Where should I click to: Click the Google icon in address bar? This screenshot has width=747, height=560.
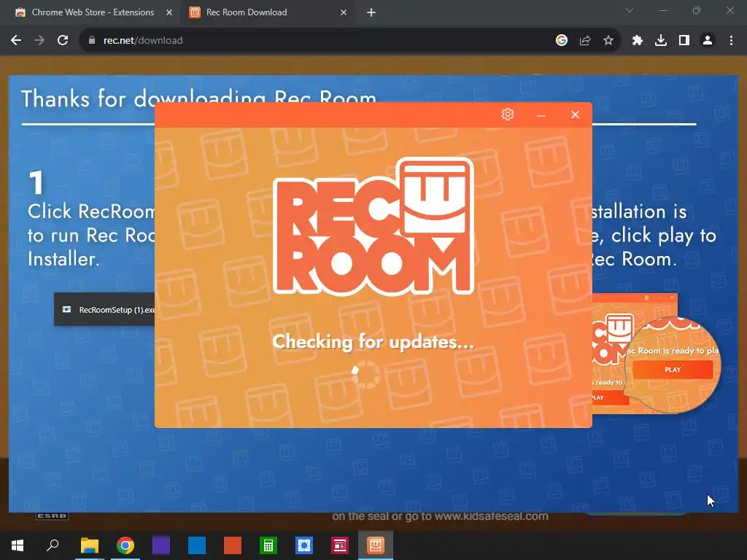(561, 41)
